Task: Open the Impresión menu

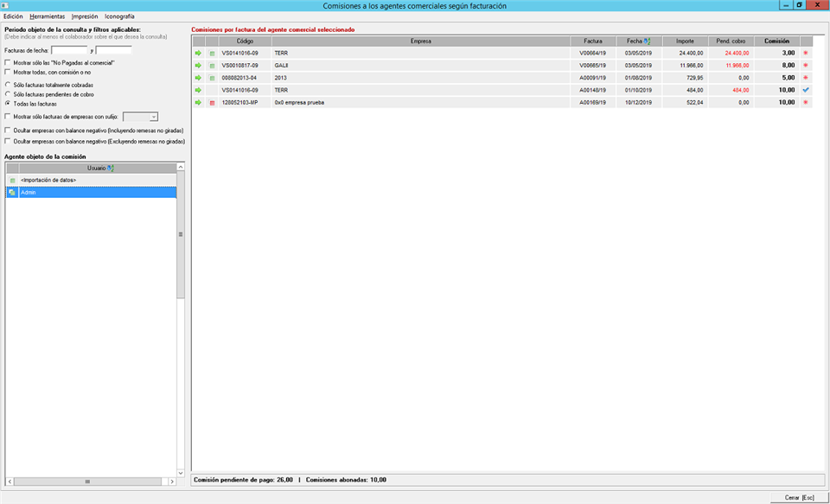Action: [85, 16]
